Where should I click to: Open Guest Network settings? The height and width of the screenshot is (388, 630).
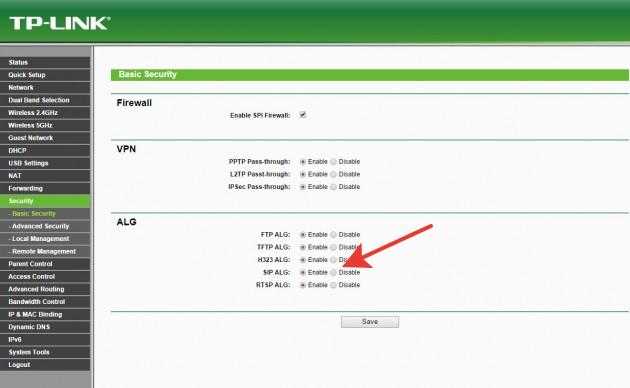pos(45,138)
